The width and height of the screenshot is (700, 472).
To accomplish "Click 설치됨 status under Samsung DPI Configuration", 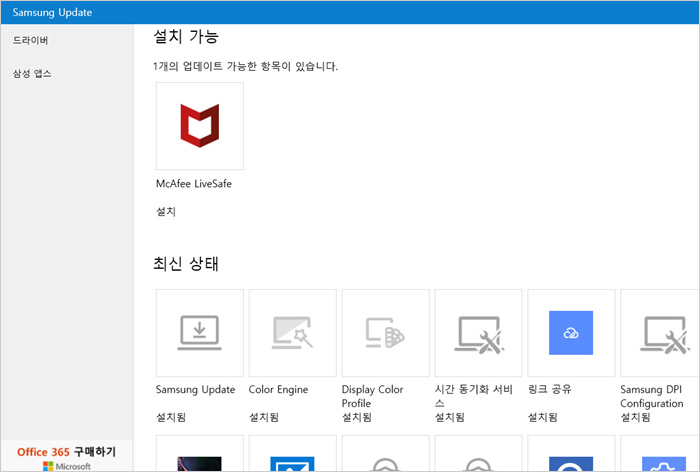I will click(635, 417).
